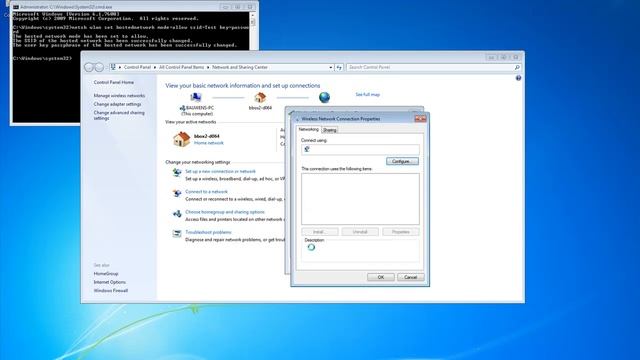Image resolution: width=640 pixels, height=360 pixels.
Task: Click the BAUWENS-PC computer name label
Action: click(200, 108)
